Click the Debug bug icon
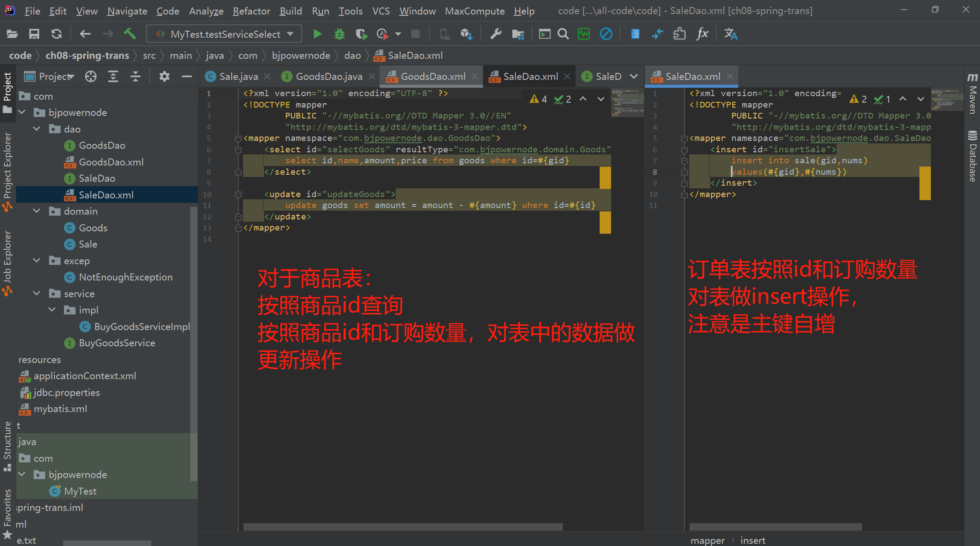Screen dimensions: 980x546 point(339,34)
